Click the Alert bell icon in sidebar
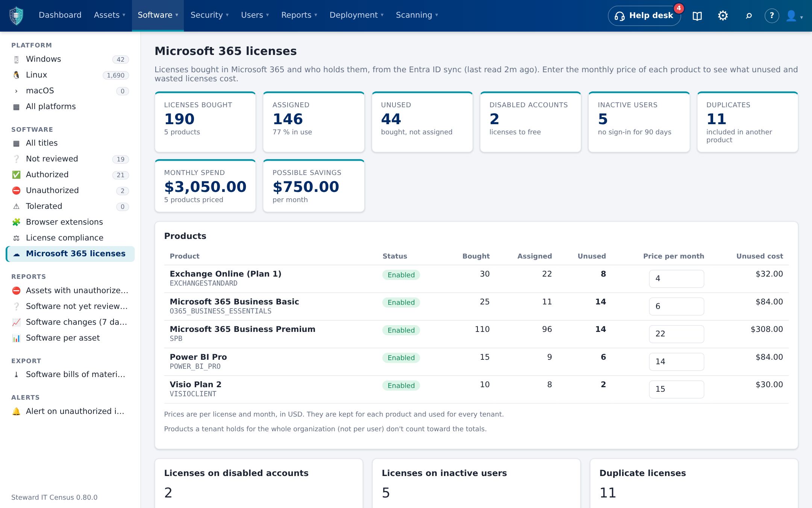812x508 pixels. pos(16,412)
